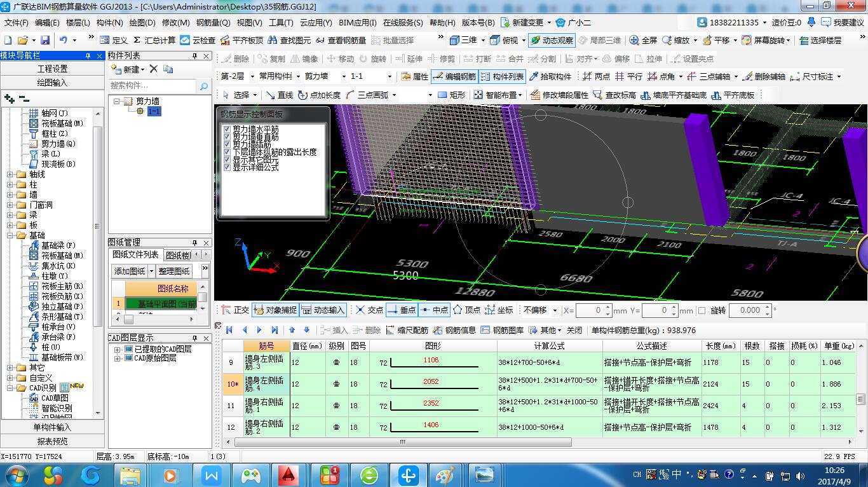Click the 添加图纸 button

coord(130,271)
